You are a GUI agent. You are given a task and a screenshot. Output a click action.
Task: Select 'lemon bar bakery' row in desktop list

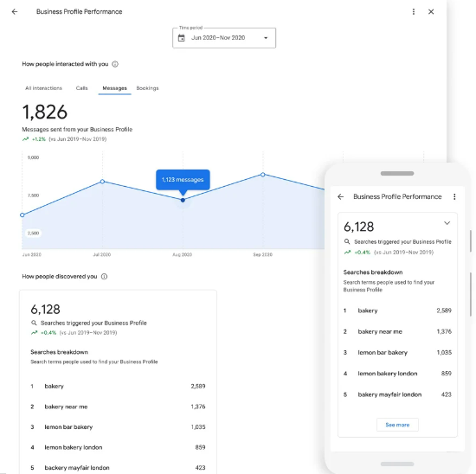pyautogui.click(x=118, y=427)
